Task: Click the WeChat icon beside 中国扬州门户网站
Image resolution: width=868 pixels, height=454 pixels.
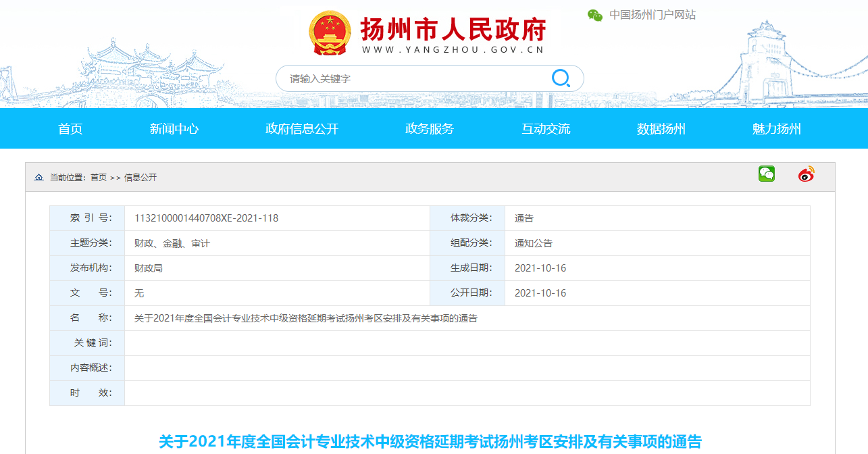Action: (594, 14)
